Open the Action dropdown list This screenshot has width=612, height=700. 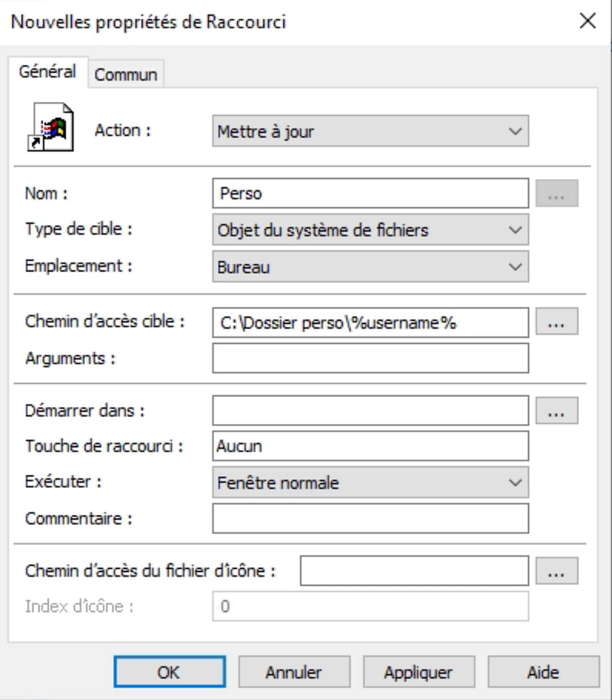tap(370, 132)
